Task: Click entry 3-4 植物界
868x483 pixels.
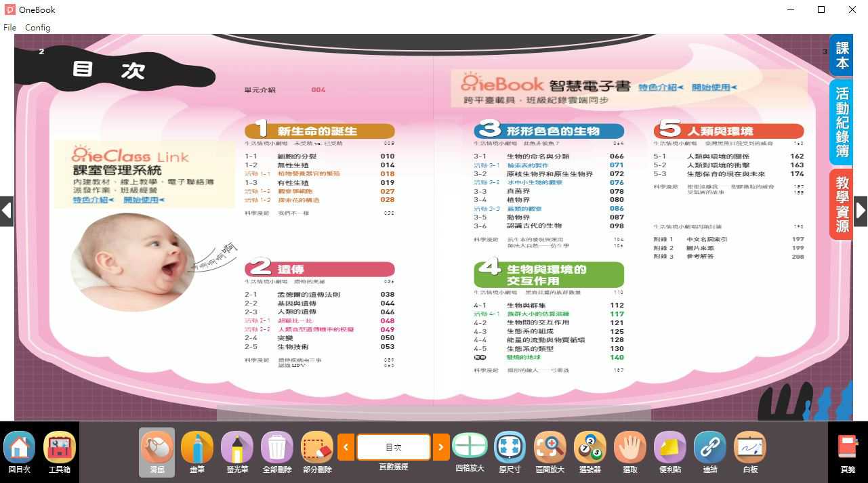Action: click(549, 200)
